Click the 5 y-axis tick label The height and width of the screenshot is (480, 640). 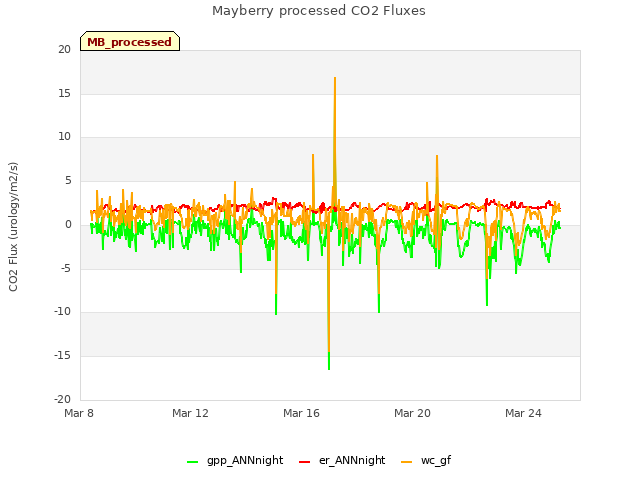[68, 181]
